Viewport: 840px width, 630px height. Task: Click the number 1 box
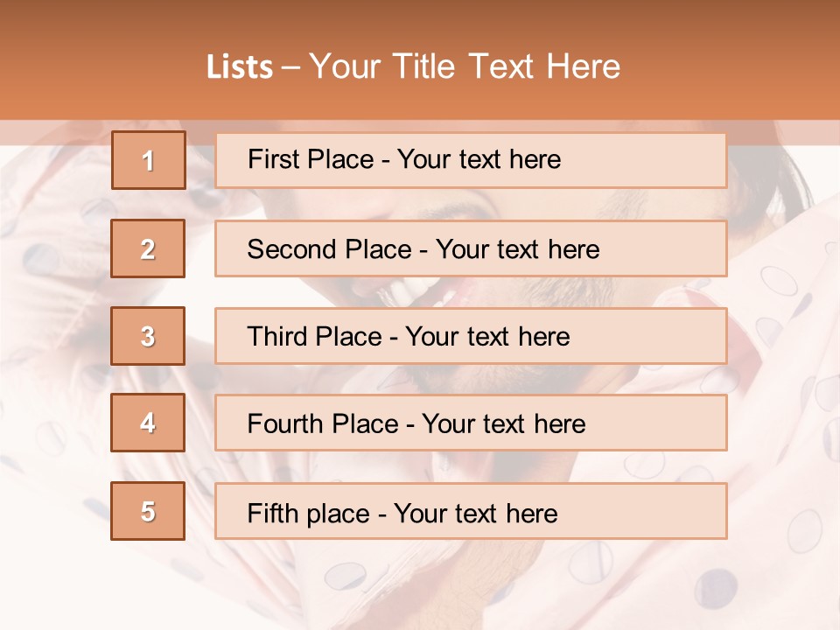pyautogui.click(x=148, y=160)
